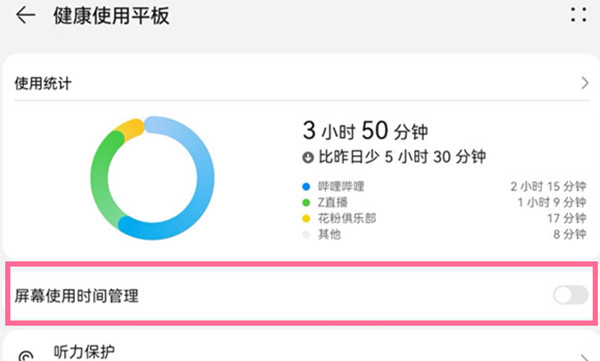Open the 使用统计 section header
This screenshot has width=600, height=361.
pyautogui.click(x=302, y=83)
